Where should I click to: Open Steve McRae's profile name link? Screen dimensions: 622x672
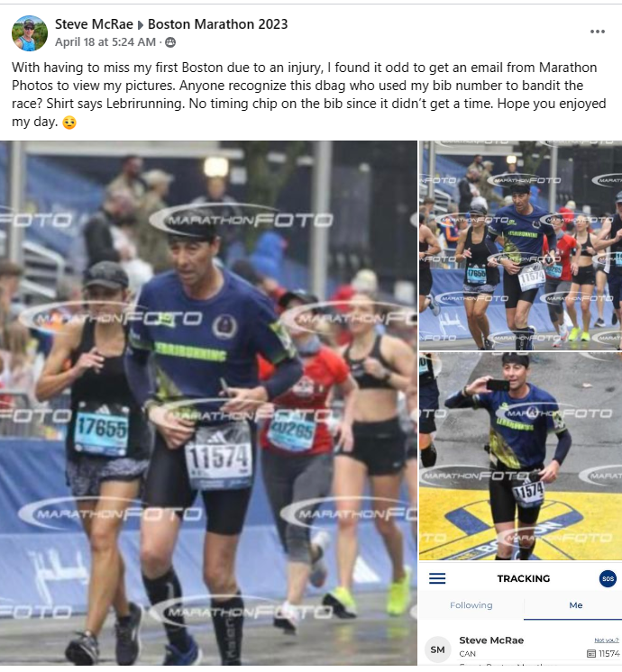94,24
